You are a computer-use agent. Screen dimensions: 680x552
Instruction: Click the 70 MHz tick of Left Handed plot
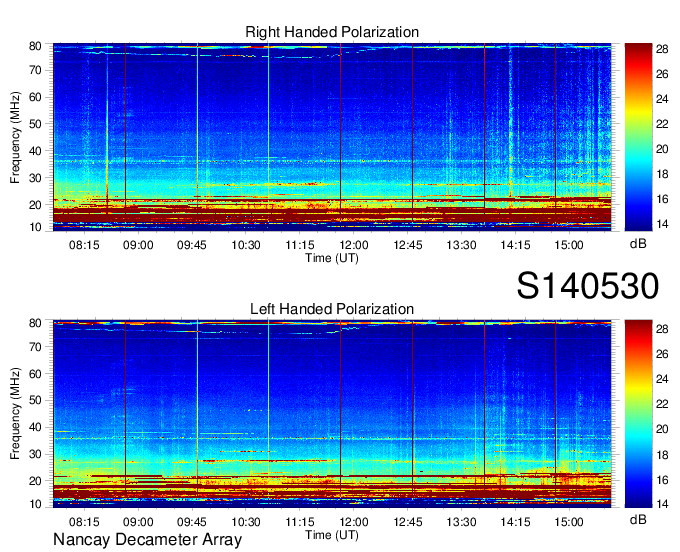pos(35,347)
